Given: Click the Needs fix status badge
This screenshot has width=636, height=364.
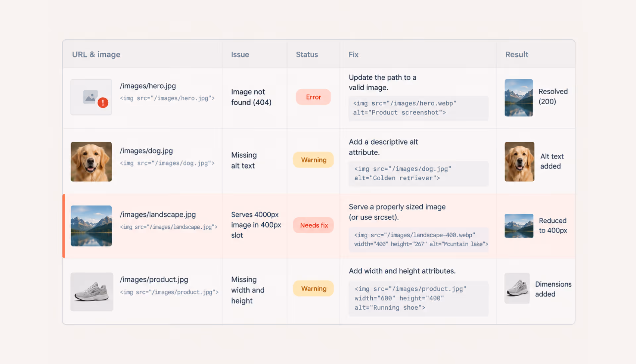Looking at the screenshot, I should point(313,225).
